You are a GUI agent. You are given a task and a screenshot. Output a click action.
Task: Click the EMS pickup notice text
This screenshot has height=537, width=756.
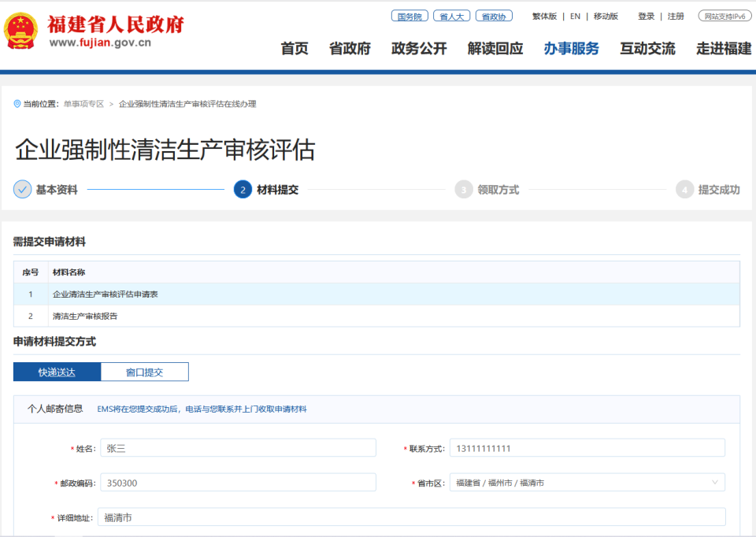pos(202,409)
